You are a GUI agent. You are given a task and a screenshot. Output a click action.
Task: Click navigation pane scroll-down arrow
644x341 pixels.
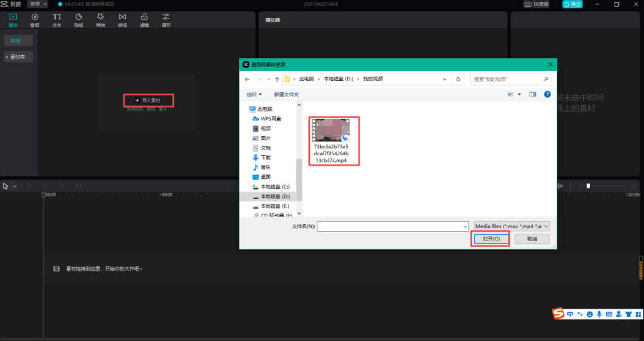coord(299,213)
